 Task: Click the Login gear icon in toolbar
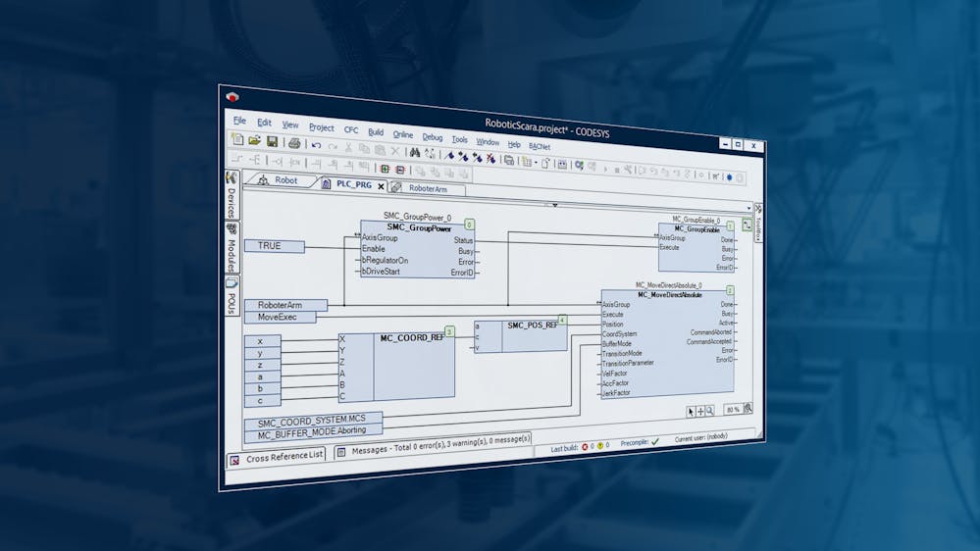[580, 165]
